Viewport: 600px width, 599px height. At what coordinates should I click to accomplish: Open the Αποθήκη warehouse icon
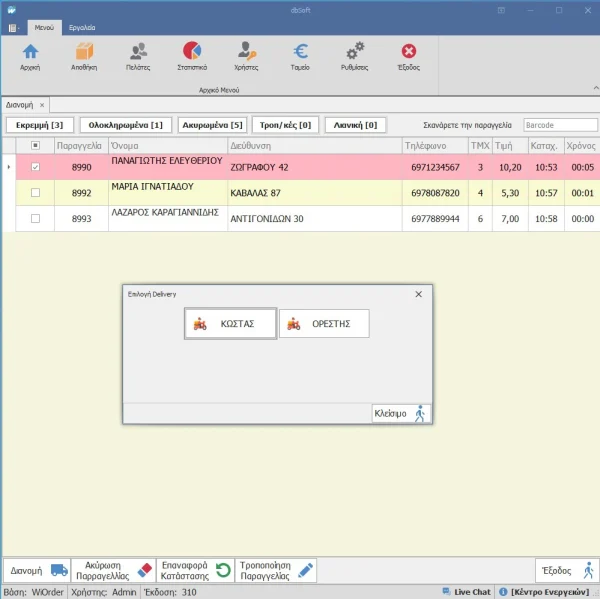pyautogui.click(x=84, y=54)
